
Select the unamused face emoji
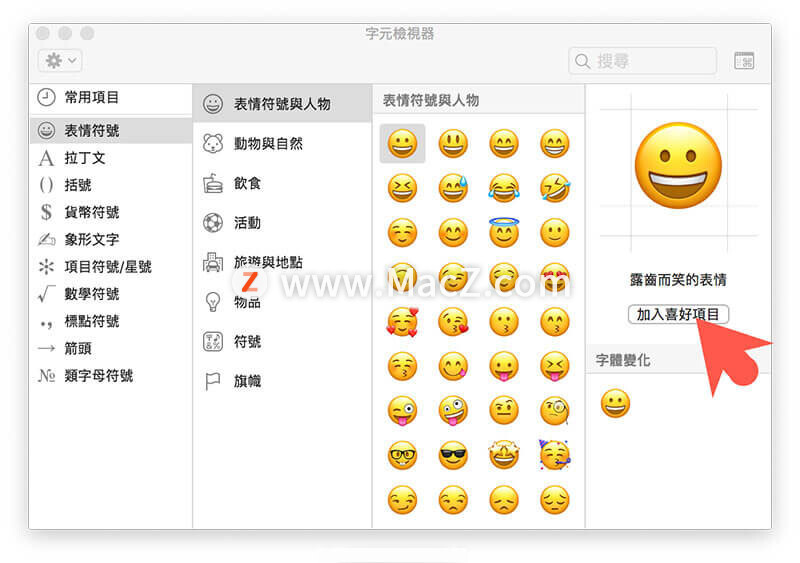pyautogui.click(x=453, y=500)
